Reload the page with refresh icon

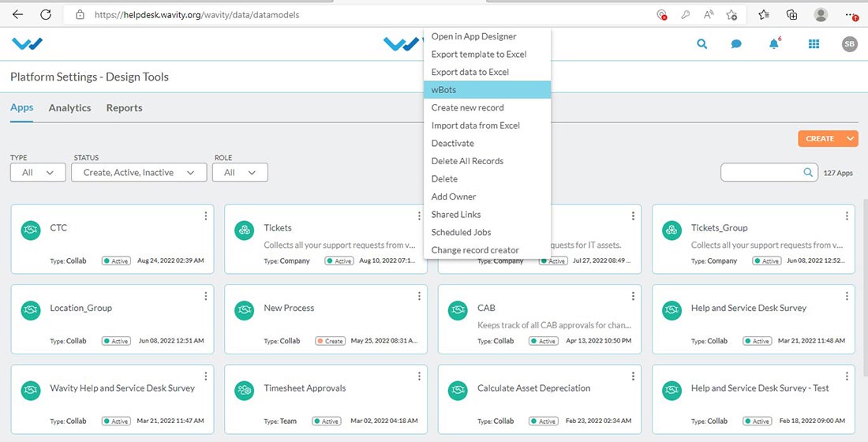[x=46, y=15]
